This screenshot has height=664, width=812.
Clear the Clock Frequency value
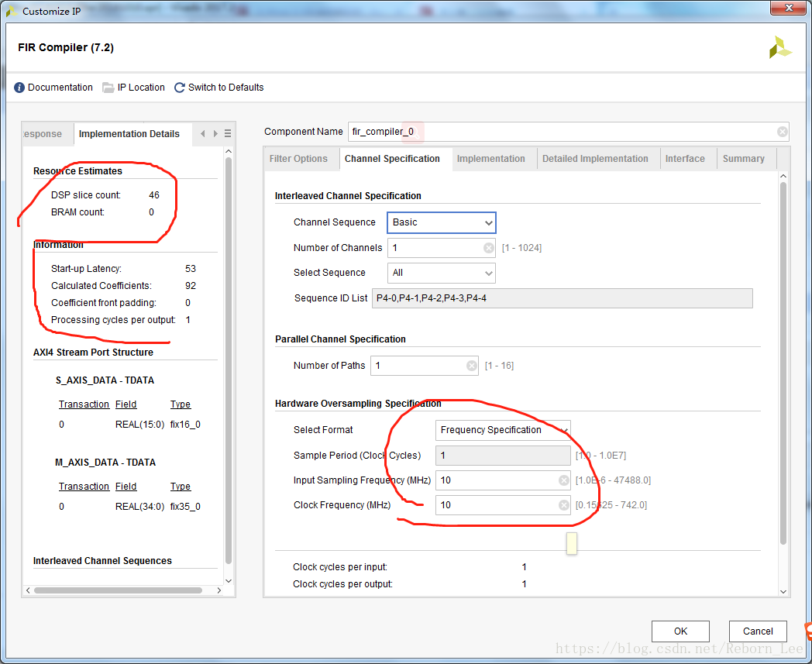pos(564,505)
